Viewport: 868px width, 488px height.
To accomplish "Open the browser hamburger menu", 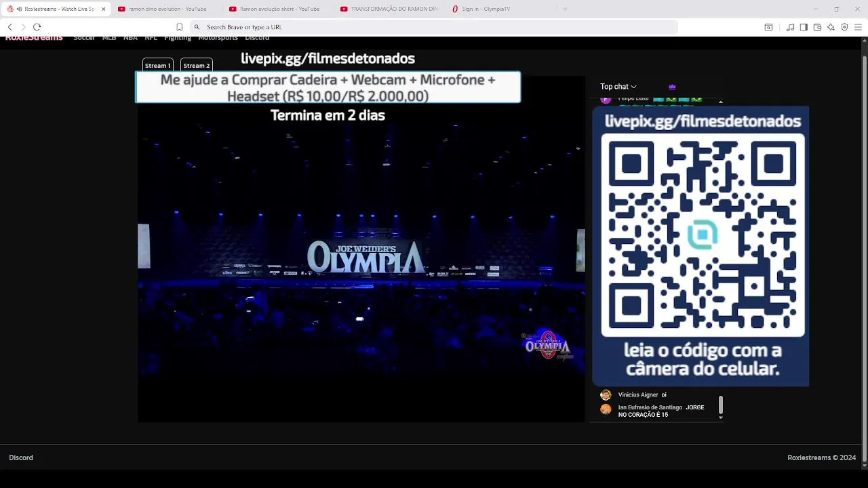I will (x=858, y=27).
